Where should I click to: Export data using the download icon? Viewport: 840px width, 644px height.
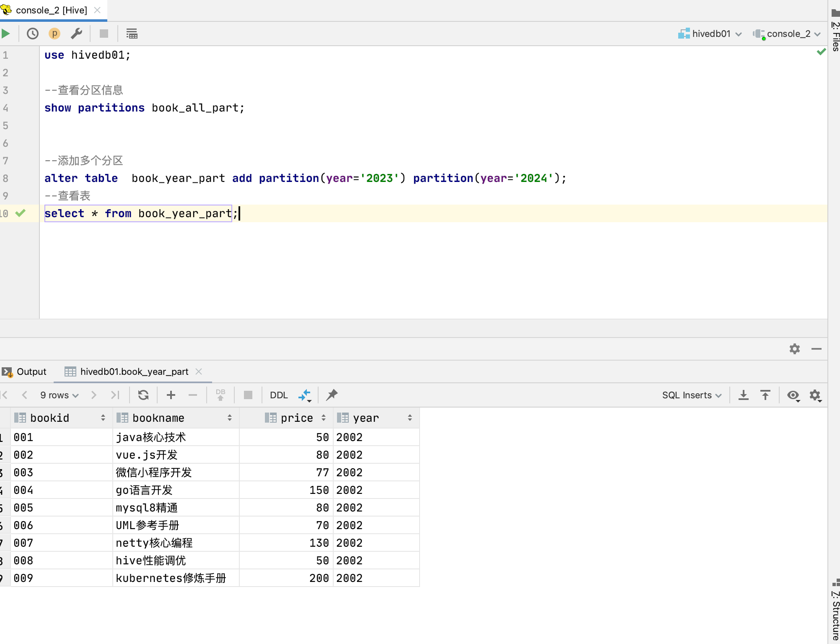(x=744, y=395)
